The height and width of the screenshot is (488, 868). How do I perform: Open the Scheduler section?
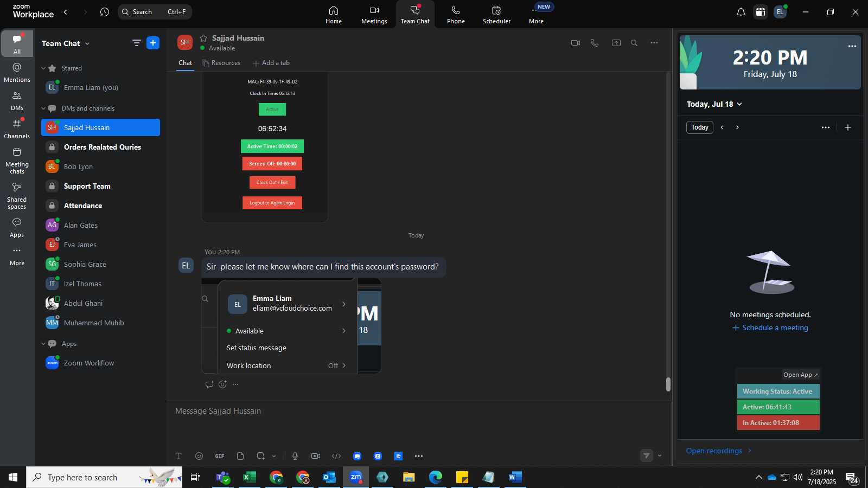pos(496,15)
